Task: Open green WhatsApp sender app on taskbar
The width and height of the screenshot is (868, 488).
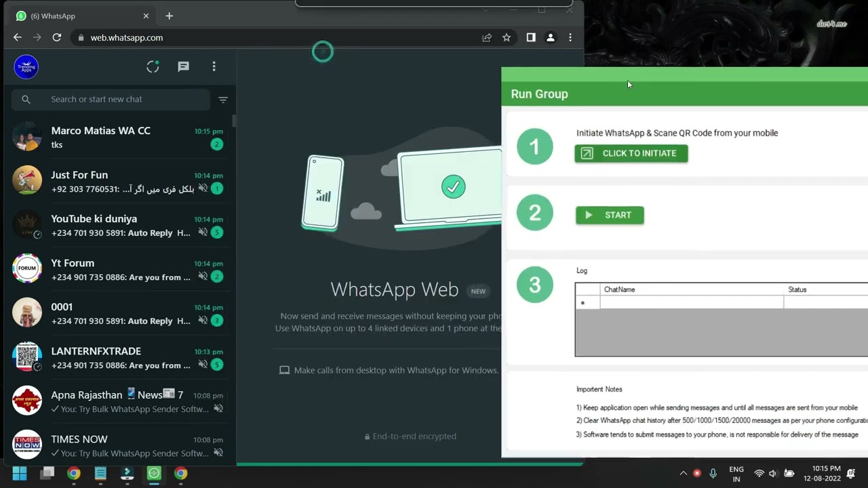Action: tap(154, 473)
